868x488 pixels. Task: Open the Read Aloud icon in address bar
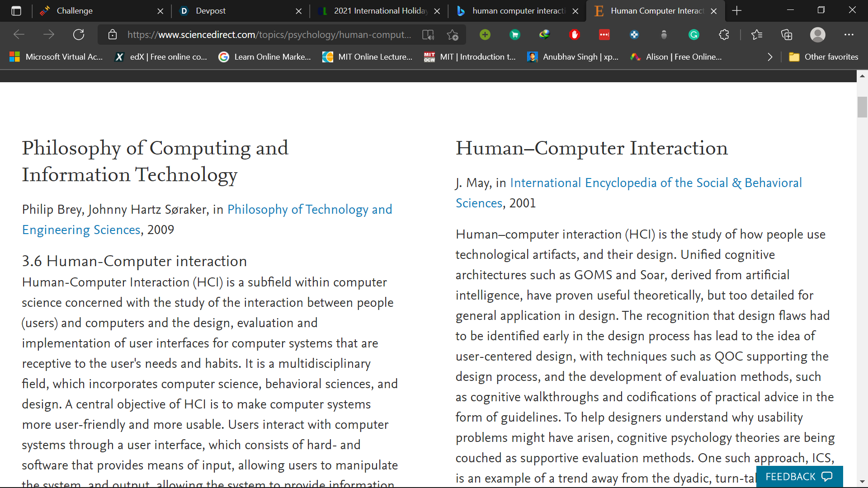(x=428, y=35)
